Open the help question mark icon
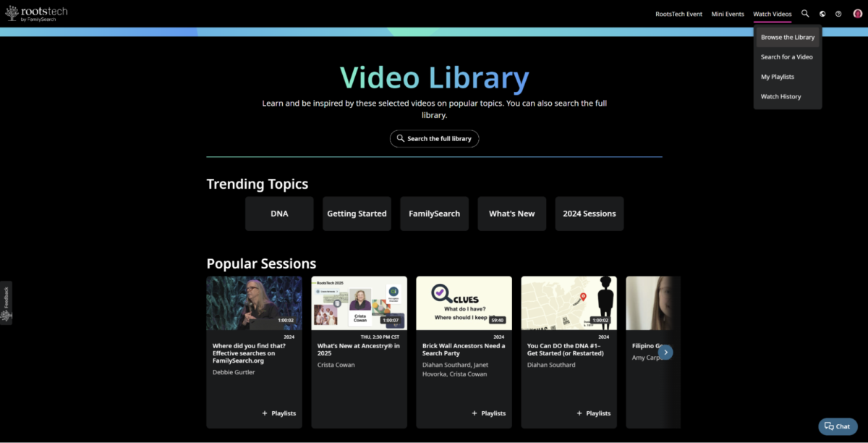 839,13
